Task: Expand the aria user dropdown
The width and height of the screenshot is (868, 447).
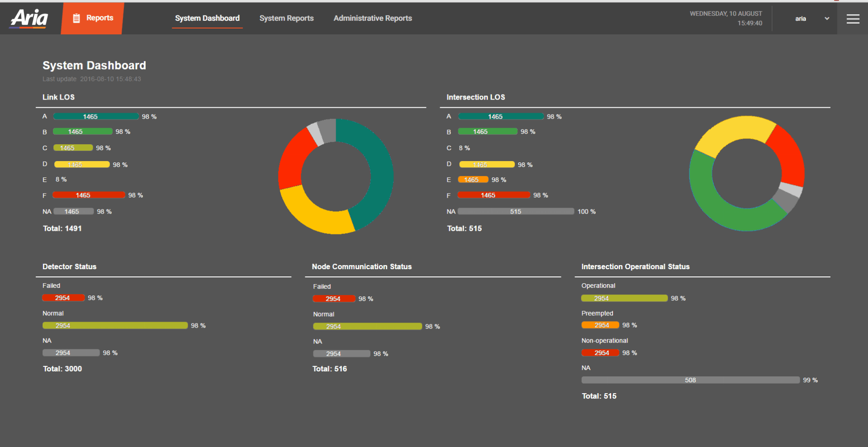Action: tap(812, 19)
